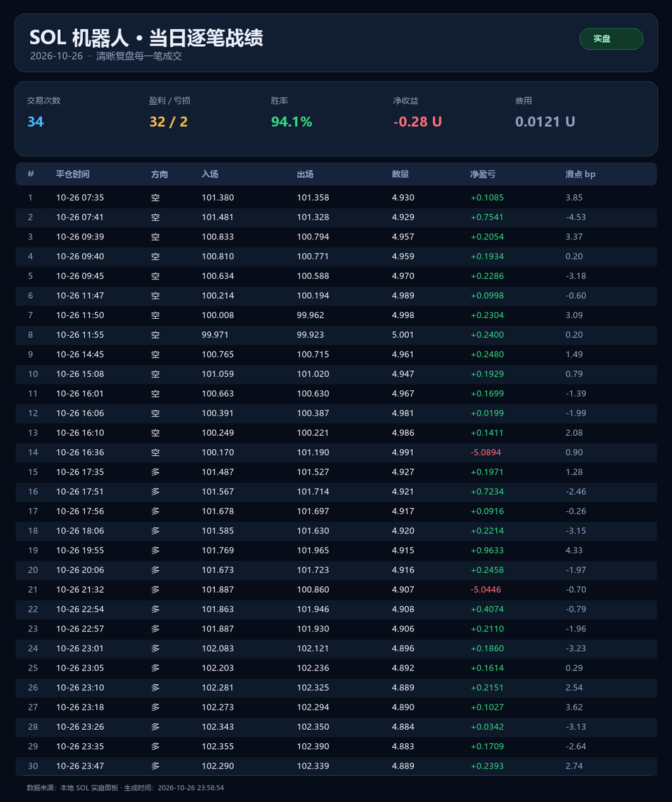Screen dimensions: 672x802
Task: Click the close time 10-26 23:35
Action: tap(80, 747)
